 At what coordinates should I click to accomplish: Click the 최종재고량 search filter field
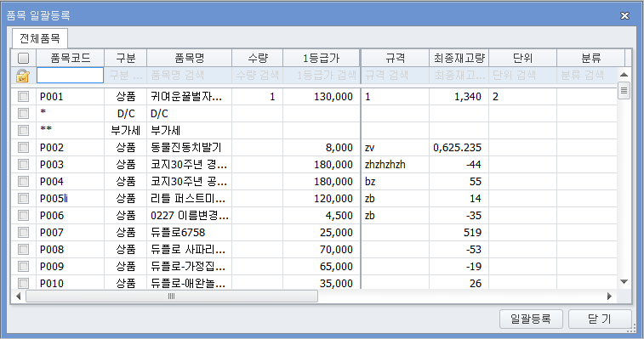coord(459,76)
